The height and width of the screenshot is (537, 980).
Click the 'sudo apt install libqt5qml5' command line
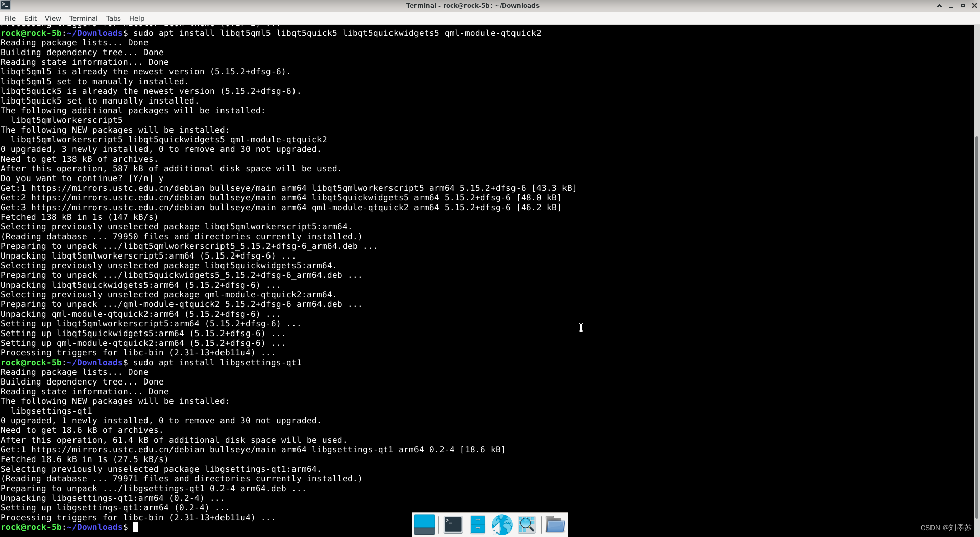click(337, 33)
